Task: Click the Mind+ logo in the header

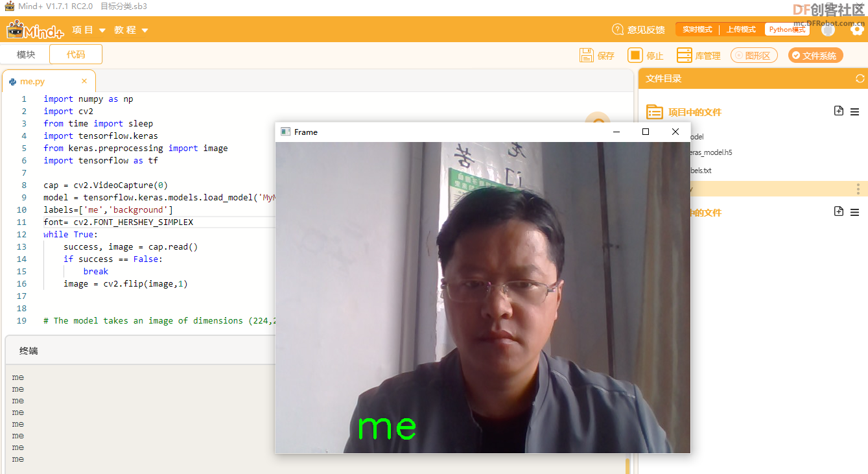Action: point(35,30)
